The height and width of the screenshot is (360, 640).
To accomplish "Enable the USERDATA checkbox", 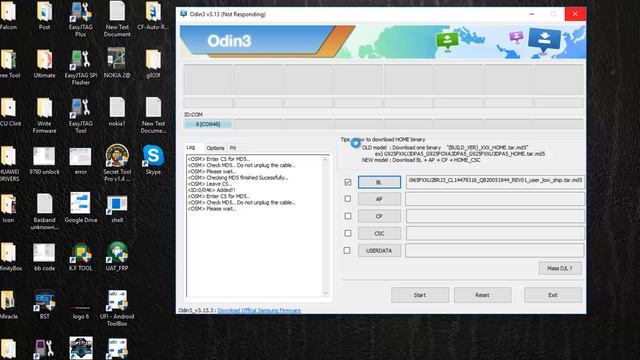I will 347,250.
